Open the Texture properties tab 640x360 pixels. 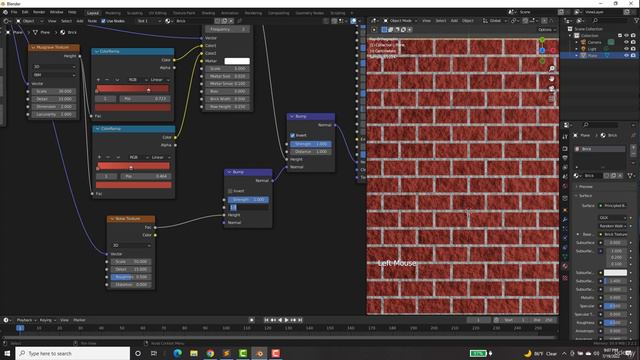click(x=565, y=278)
